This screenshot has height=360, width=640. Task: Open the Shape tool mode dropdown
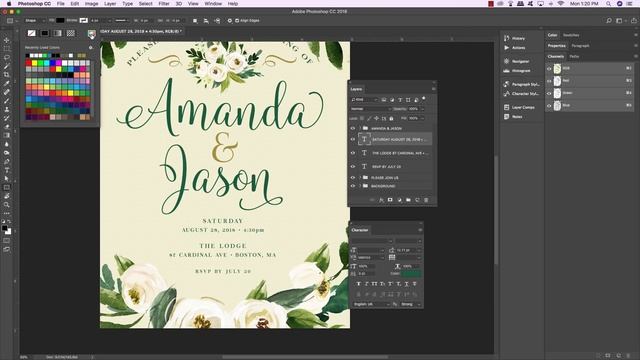pos(34,20)
